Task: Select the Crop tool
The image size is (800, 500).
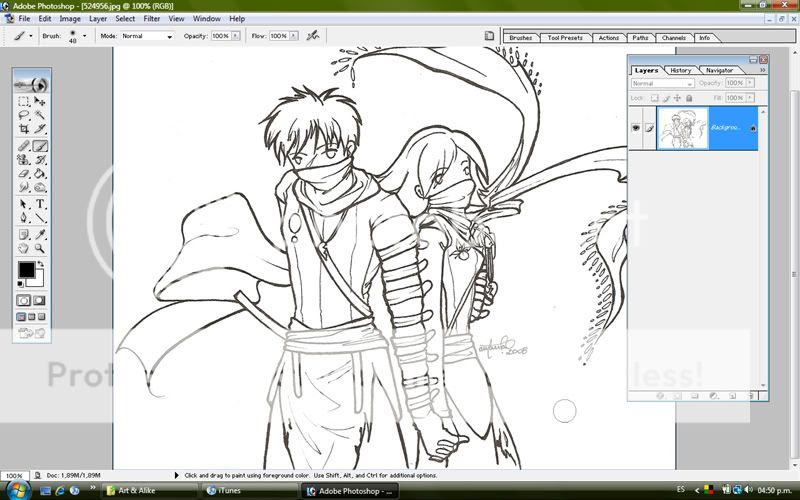Action: [x=23, y=129]
